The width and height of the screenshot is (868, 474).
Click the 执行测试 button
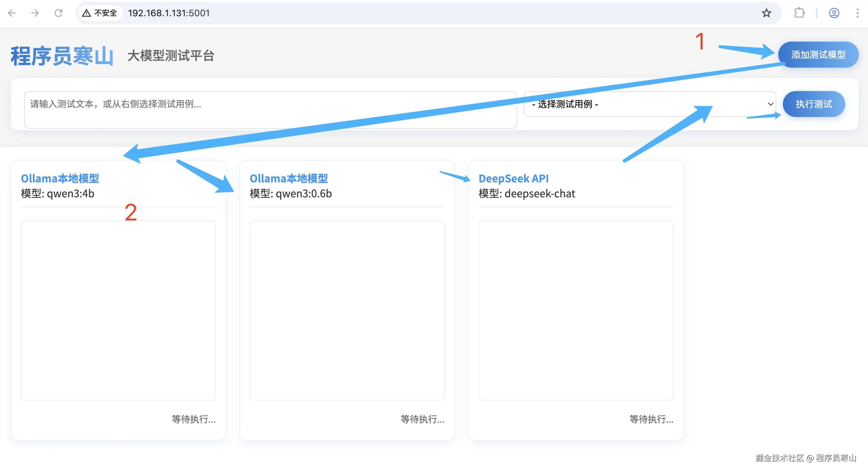tap(813, 104)
